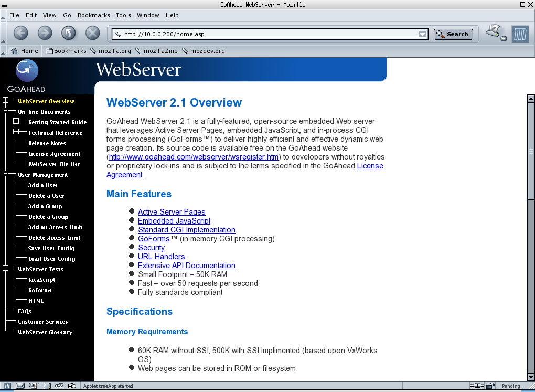This screenshot has width=535, height=392.
Task: Click the page proxy icon in the URL bar
Action: [x=118, y=34]
